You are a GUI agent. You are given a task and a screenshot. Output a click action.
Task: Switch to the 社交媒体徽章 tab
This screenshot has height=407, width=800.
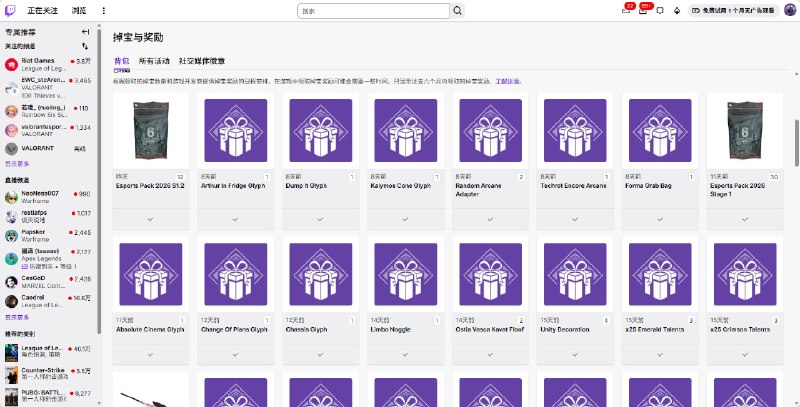click(202, 61)
